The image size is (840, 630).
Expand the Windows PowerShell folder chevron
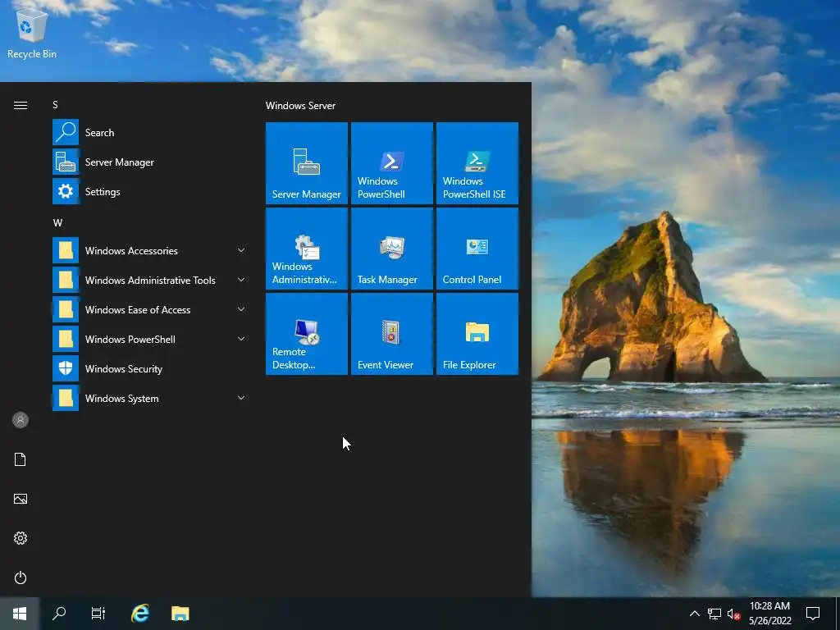coord(241,339)
